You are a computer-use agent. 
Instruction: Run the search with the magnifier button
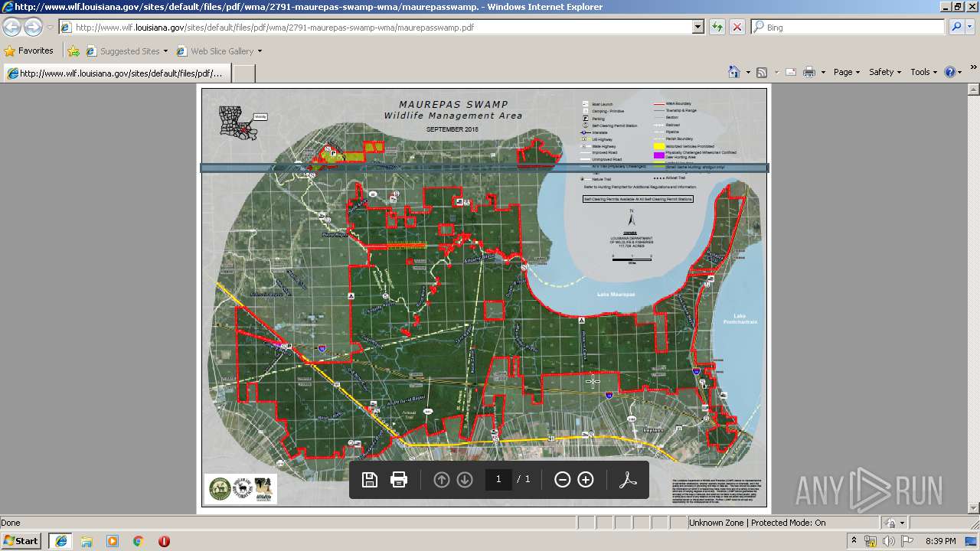click(955, 28)
